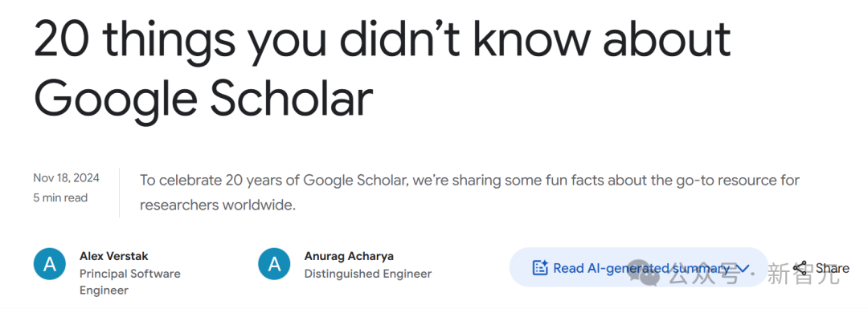Open author name Alex Verstak
This screenshot has height=309, width=868.
coord(114,257)
